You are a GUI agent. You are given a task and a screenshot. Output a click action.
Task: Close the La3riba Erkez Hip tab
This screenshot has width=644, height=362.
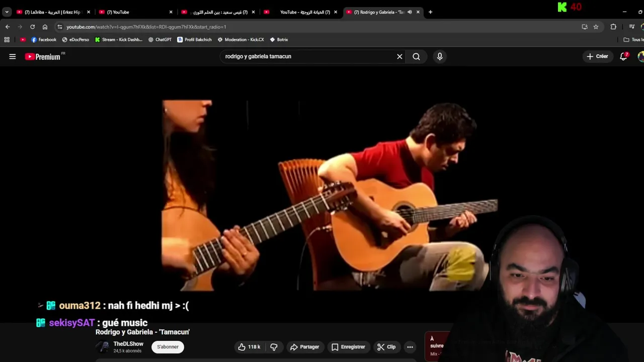(89, 12)
